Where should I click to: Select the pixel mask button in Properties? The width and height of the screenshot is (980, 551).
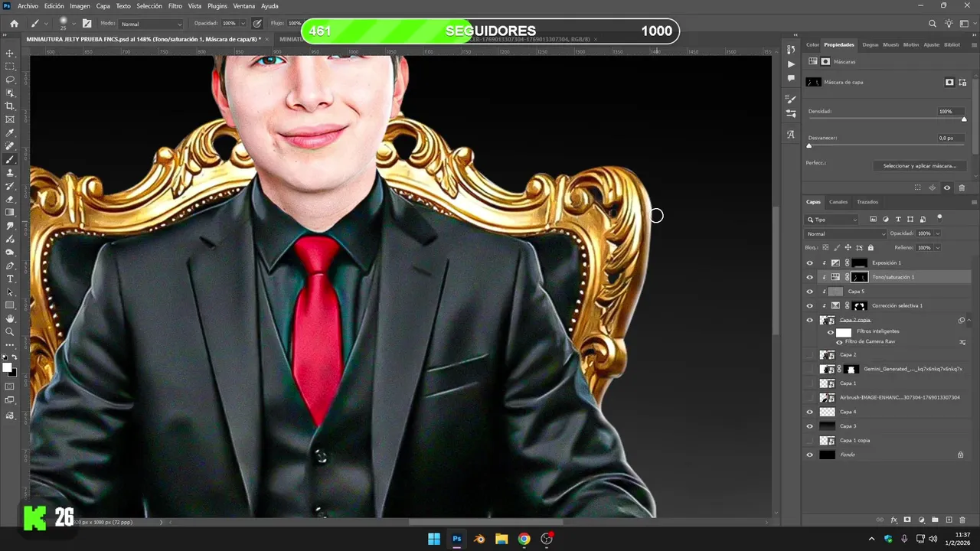[949, 82]
